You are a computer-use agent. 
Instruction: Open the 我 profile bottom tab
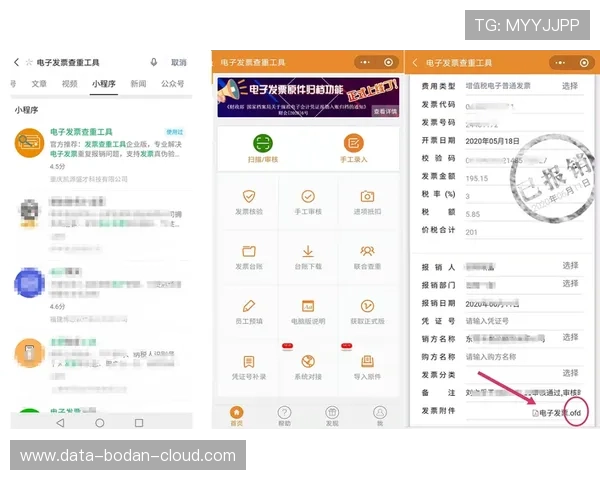point(380,416)
